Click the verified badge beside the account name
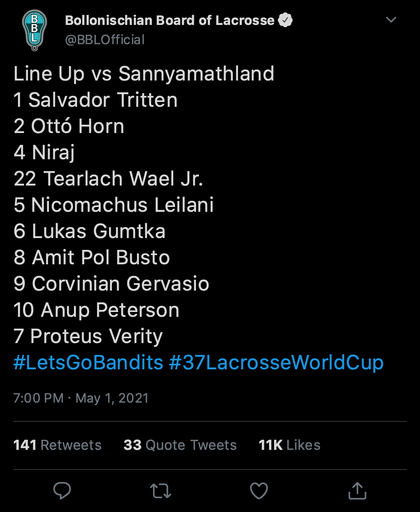Image resolution: width=420 pixels, height=512 pixels. coord(285,20)
